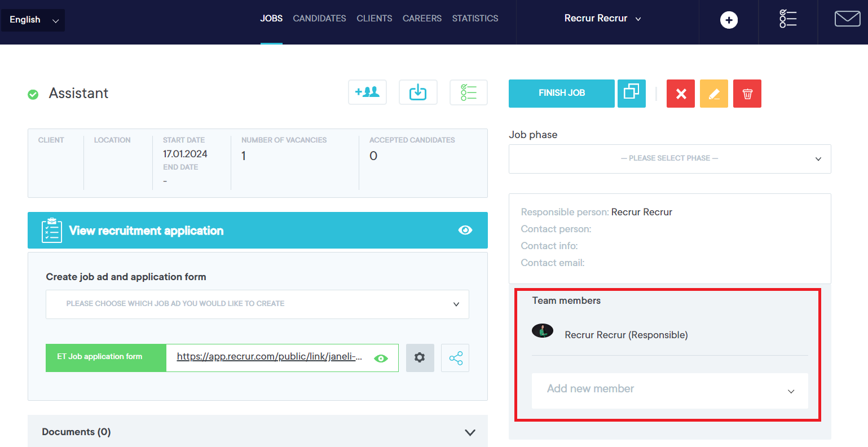Image resolution: width=868 pixels, height=447 pixels.
Task: Click the download import icon button
Action: click(x=418, y=92)
